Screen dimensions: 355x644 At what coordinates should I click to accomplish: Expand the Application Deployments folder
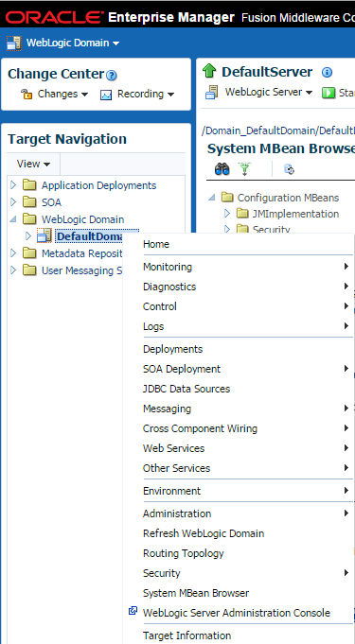[13, 185]
